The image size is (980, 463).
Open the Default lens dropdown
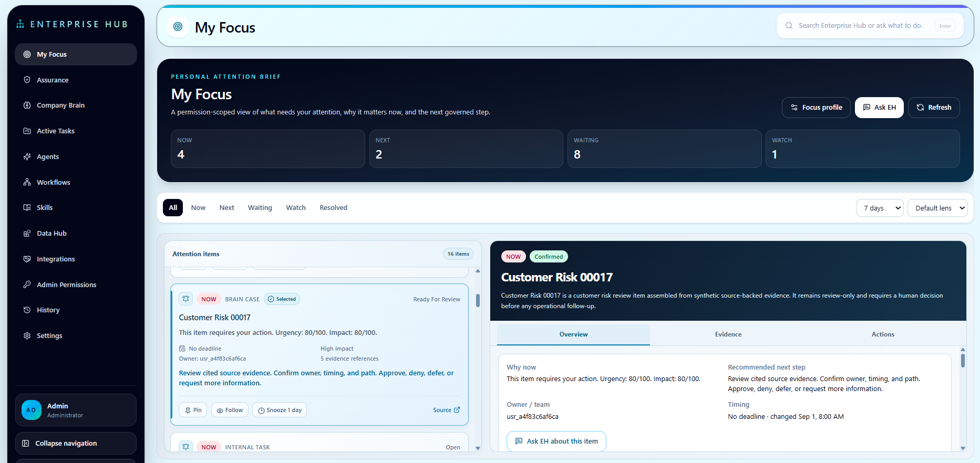click(x=937, y=208)
